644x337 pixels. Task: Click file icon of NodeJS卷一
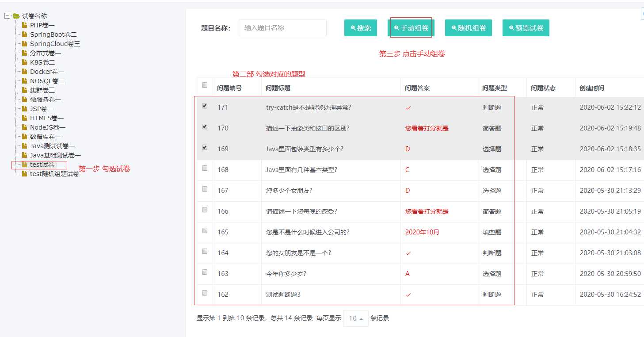point(25,127)
